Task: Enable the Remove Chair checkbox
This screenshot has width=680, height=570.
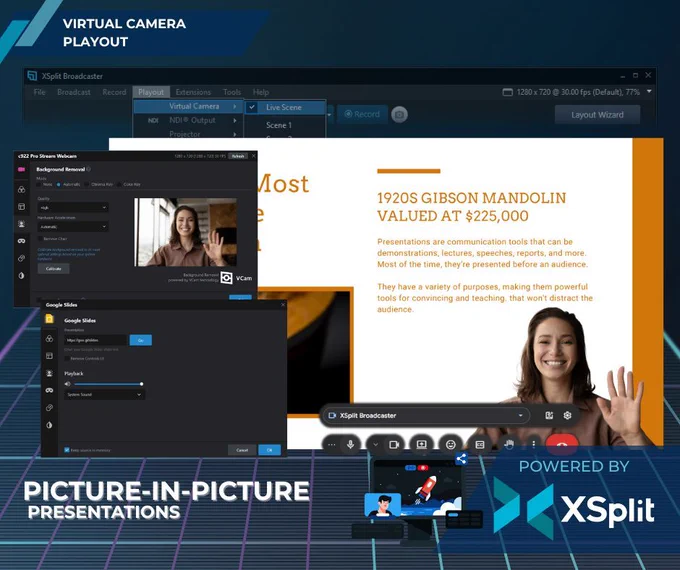Action: (x=40, y=239)
